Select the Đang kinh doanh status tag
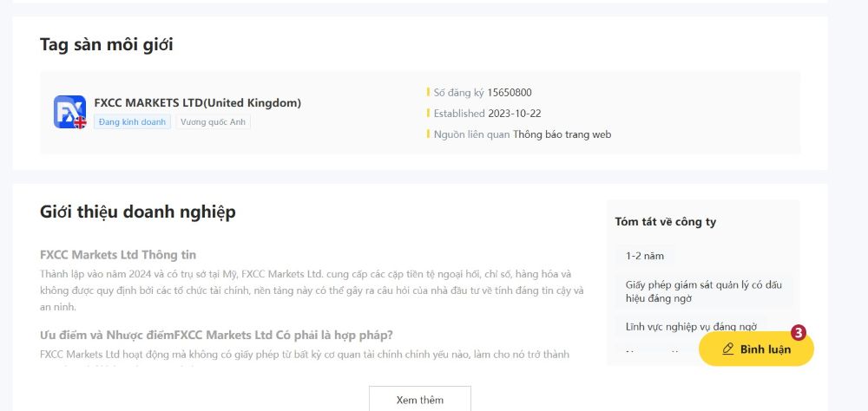The height and width of the screenshot is (411, 868). (x=132, y=122)
